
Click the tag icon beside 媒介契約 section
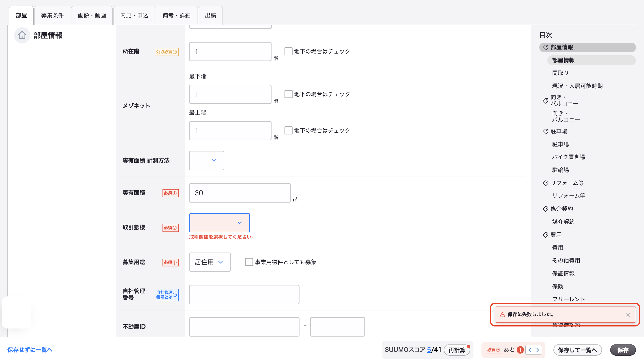click(545, 209)
